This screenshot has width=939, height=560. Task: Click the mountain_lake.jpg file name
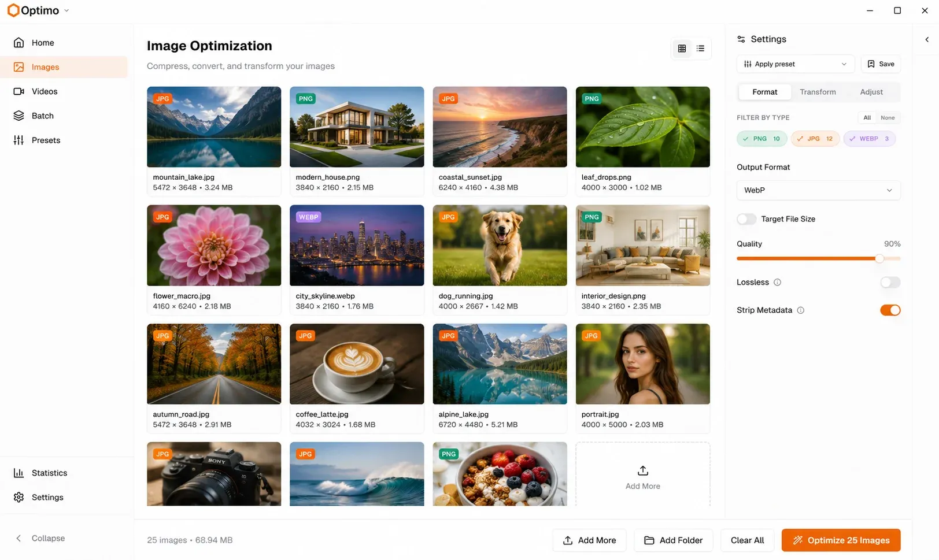183,177
